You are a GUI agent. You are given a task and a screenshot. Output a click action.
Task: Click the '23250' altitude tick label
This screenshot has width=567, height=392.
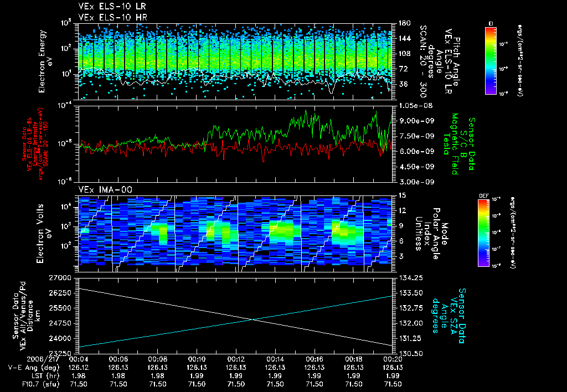click(60, 353)
